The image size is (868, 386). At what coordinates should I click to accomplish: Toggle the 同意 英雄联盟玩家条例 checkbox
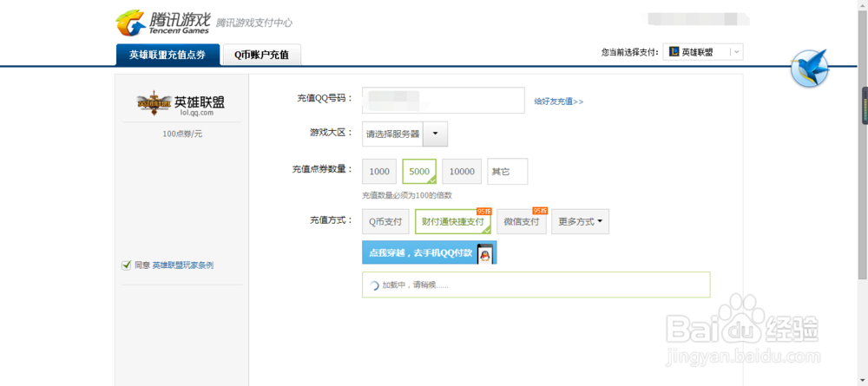coord(126,265)
